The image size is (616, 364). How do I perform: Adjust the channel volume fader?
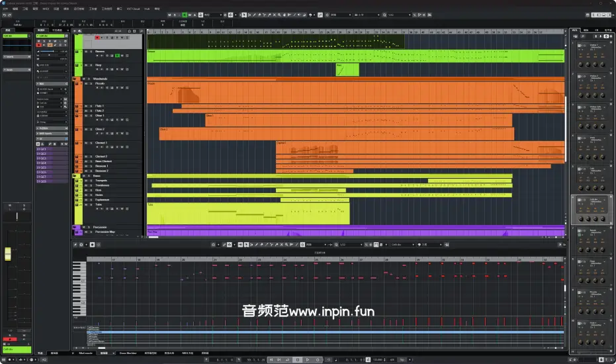coord(8,253)
